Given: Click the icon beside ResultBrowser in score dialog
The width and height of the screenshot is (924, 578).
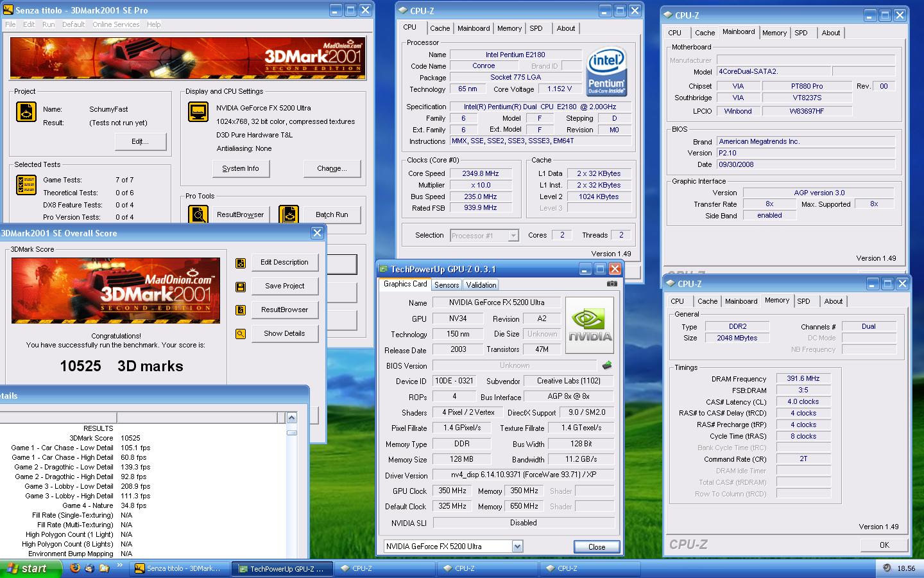Looking at the screenshot, I should point(241,310).
